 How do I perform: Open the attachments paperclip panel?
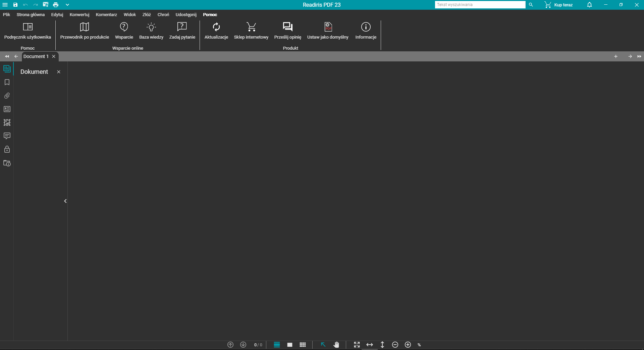(x=7, y=96)
